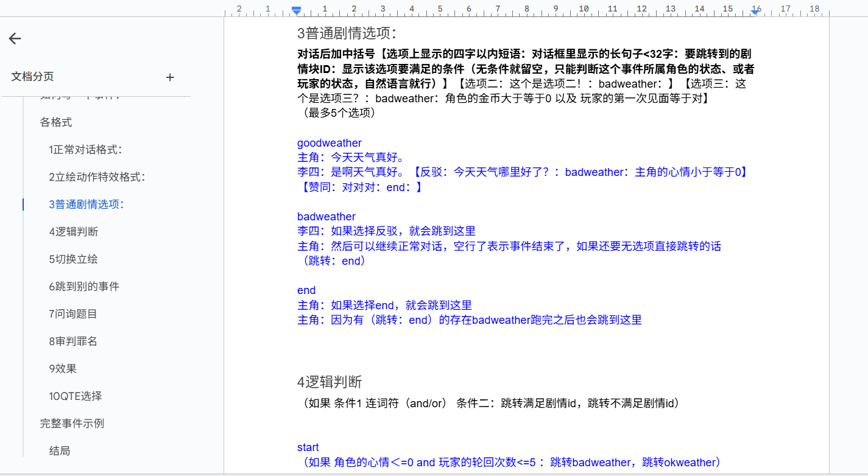Image resolution: width=868 pixels, height=476 pixels.
Task: Jump to 9效果 outline entry
Action: [63, 369]
